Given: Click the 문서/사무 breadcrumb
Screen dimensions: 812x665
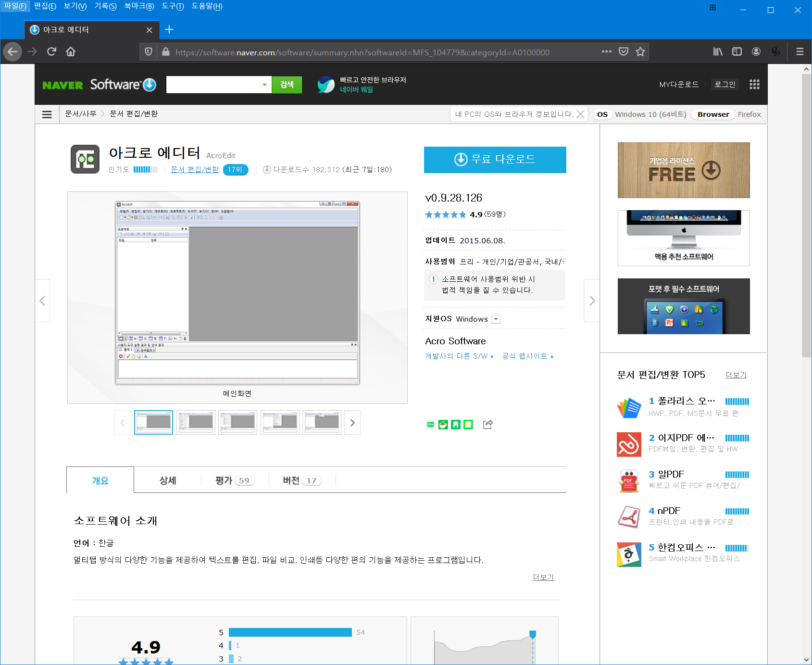Looking at the screenshot, I should pyautogui.click(x=81, y=114).
